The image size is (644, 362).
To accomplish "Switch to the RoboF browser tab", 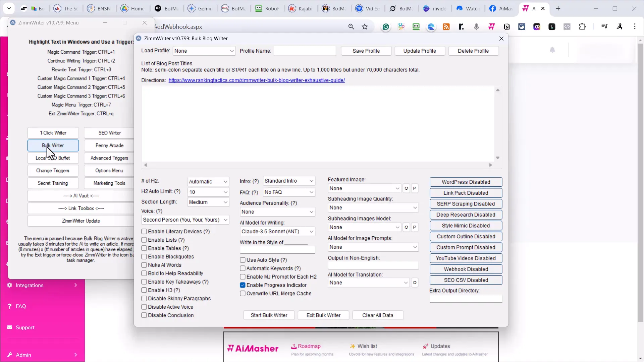I will point(267,8).
